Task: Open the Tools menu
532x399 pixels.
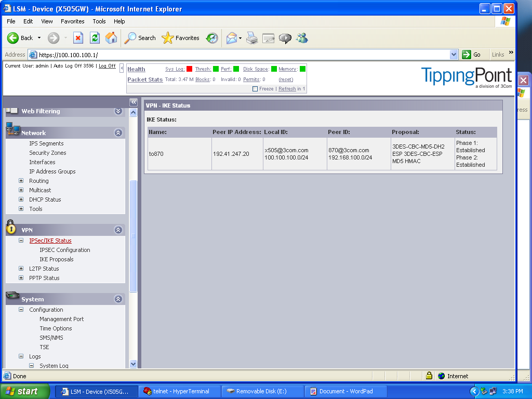Action: tap(99, 21)
